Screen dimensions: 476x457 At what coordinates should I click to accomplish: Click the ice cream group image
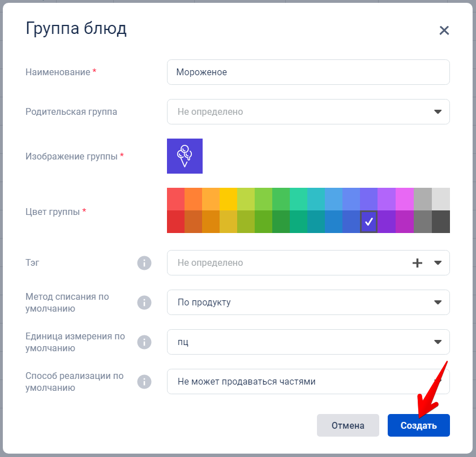[x=185, y=156]
